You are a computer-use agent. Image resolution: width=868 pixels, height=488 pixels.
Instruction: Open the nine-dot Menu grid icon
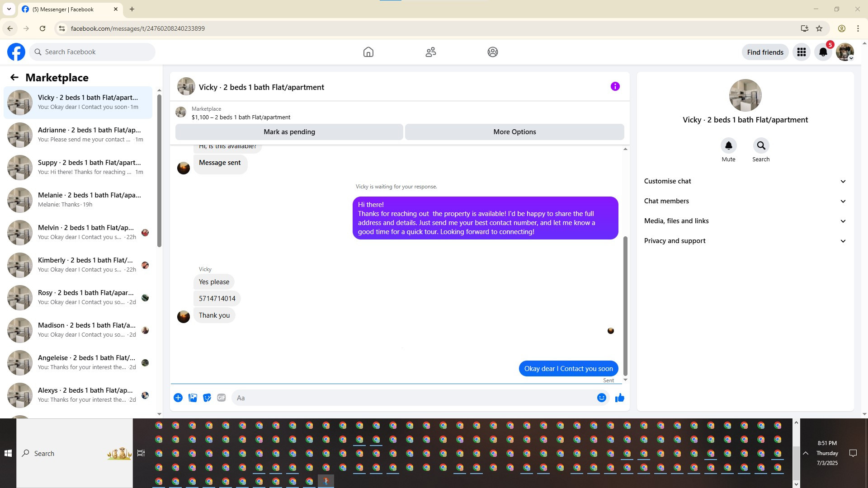click(801, 52)
